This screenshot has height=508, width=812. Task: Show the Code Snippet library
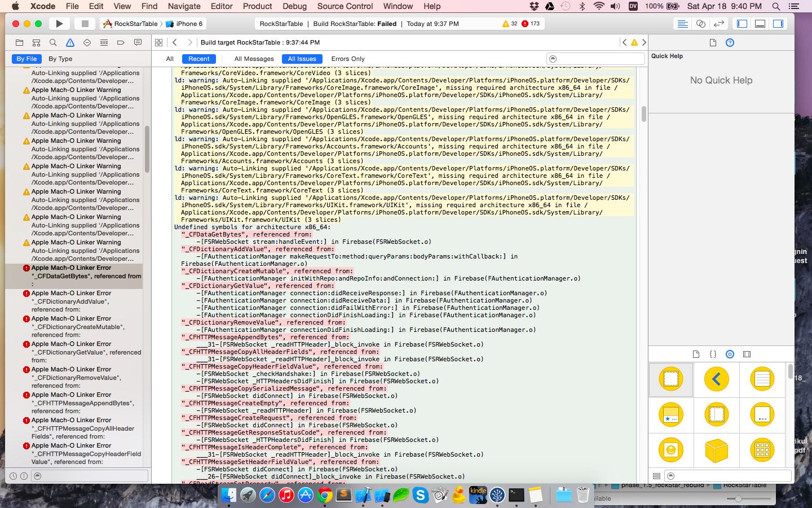pyautogui.click(x=713, y=354)
